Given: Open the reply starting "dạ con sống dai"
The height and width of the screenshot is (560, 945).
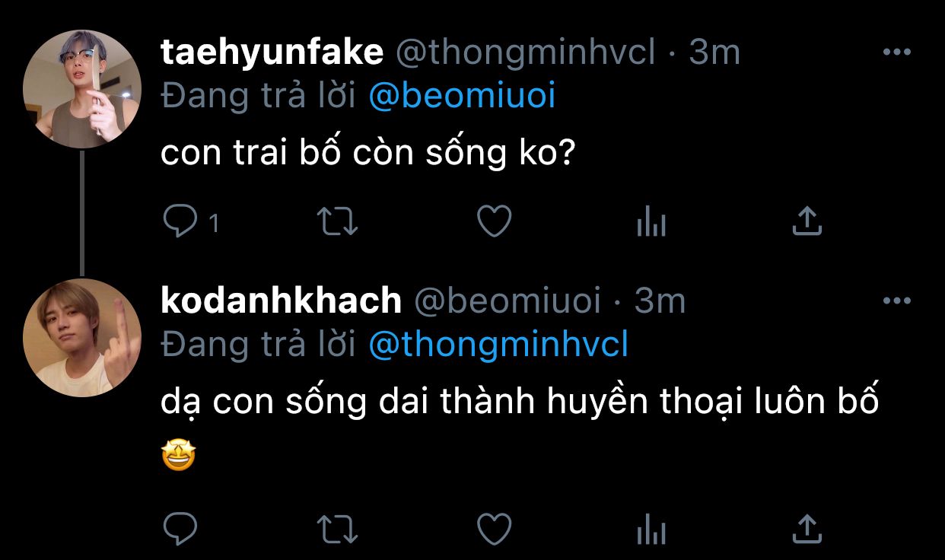Looking at the screenshot, I should click(x=520, y=402).
